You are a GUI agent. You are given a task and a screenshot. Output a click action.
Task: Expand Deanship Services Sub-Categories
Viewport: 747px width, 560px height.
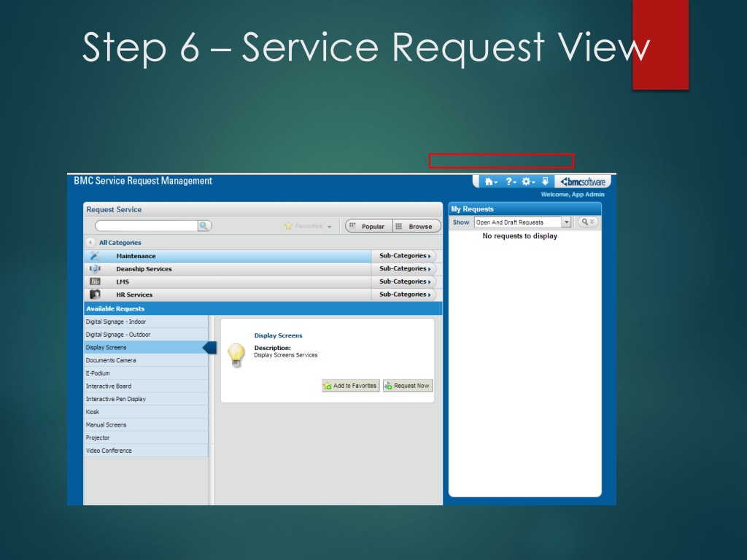pyautogui.click(x=404, y=268)
